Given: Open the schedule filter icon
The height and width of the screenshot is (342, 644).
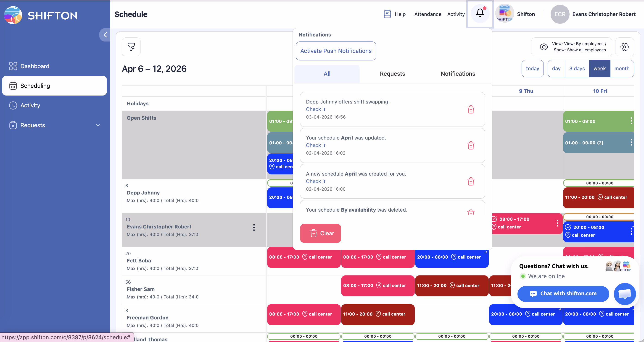Looking at the screenshot, I should pyautogui.click(x=131, y=47).
